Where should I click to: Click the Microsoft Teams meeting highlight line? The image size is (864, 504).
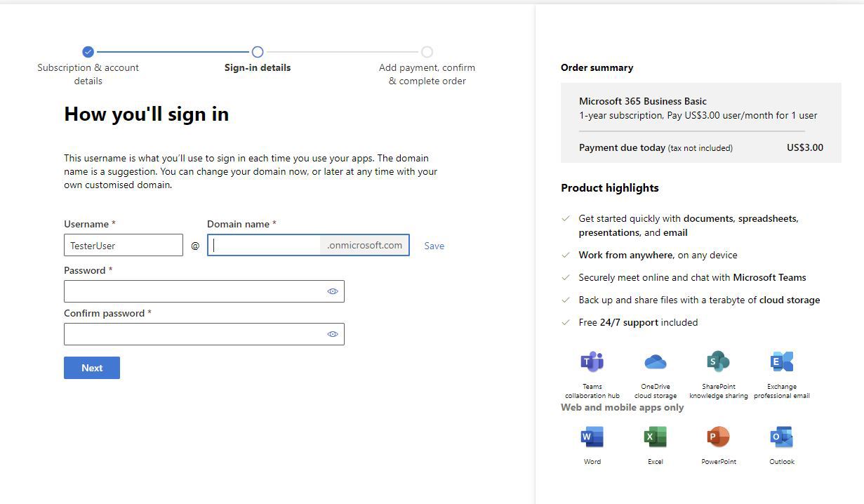coord(692,277)
